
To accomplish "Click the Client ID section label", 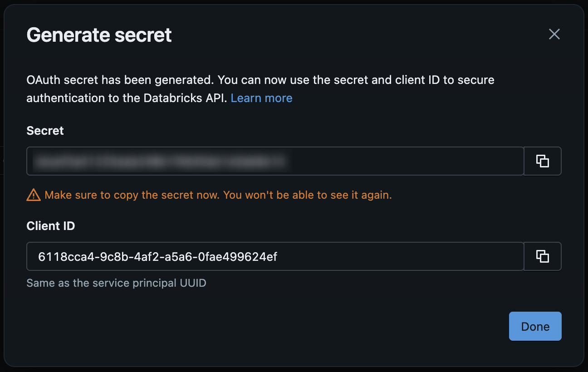I will point(51,226).
